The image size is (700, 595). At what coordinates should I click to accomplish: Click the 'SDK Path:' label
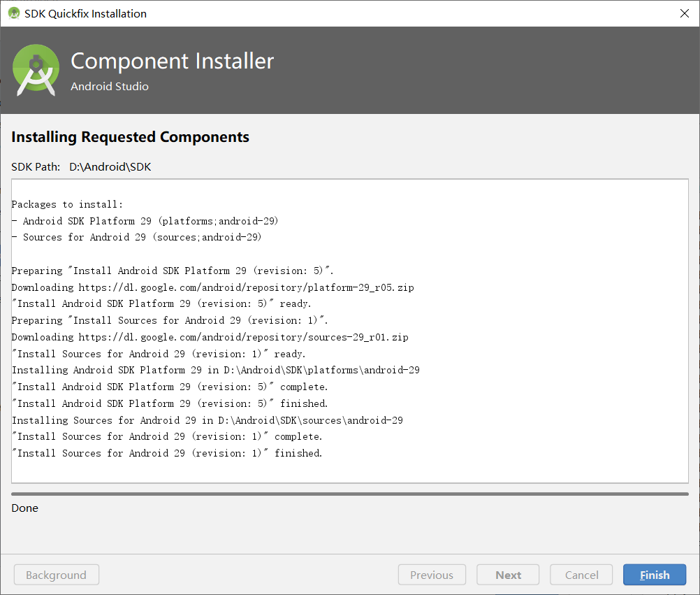[36, 167]
